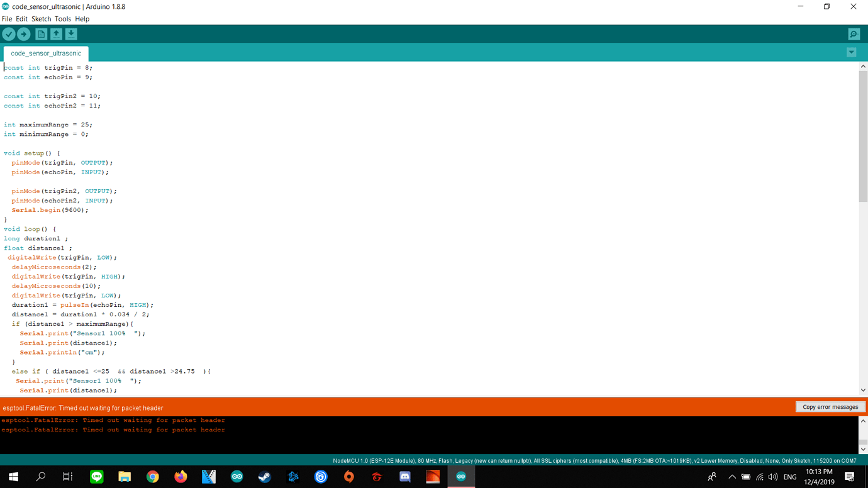The image size is (868, 488).
Task: Click 'pinMode(echoPin2, INPUT);' line
Action: 62,201
